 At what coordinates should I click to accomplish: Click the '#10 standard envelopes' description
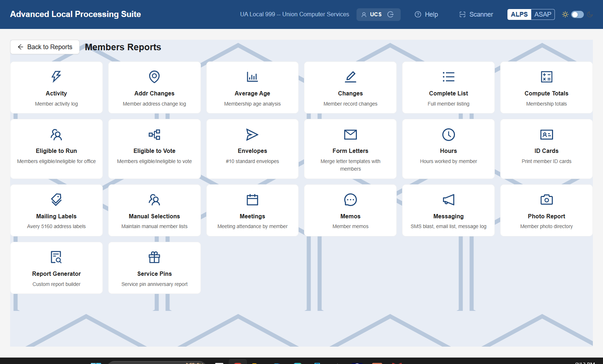pyautogui.click(x=252, y=161)
